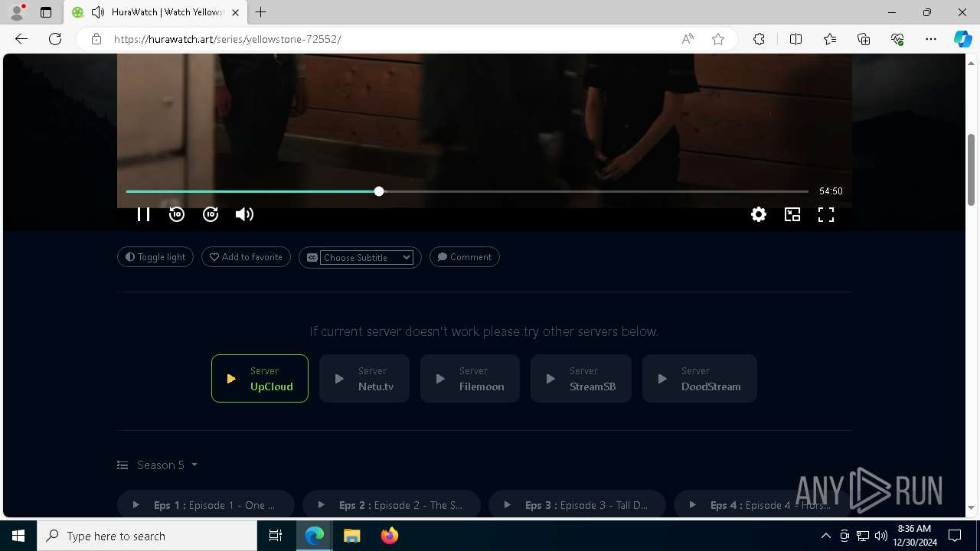980x551 pixels.
Task: Select HuraWatch browser tab
Action: pos(155,12)
